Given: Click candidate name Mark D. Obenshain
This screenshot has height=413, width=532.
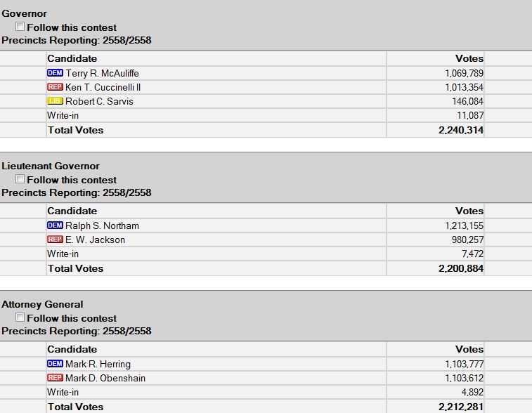Looking at the screenshot, I should coord(105,378).
